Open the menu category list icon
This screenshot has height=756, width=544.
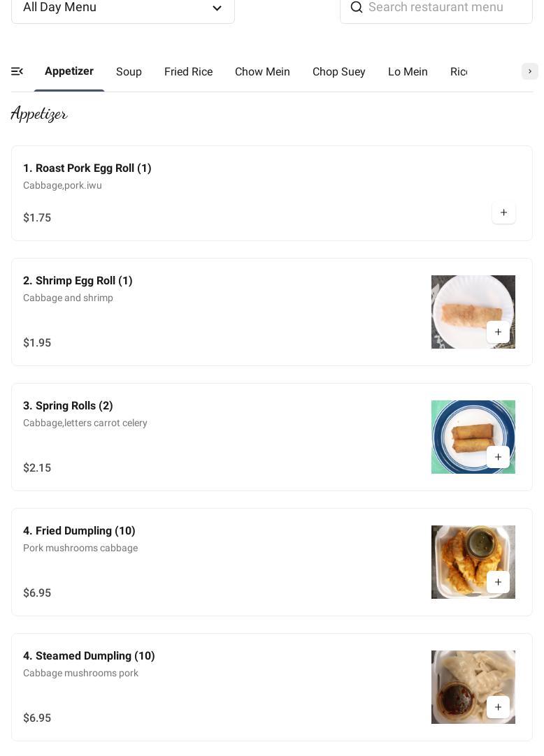pos(17,71)
